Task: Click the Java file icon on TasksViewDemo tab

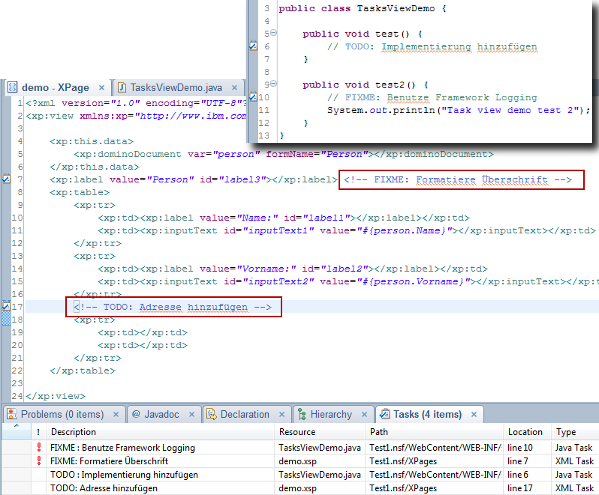Action: [122, 87]
